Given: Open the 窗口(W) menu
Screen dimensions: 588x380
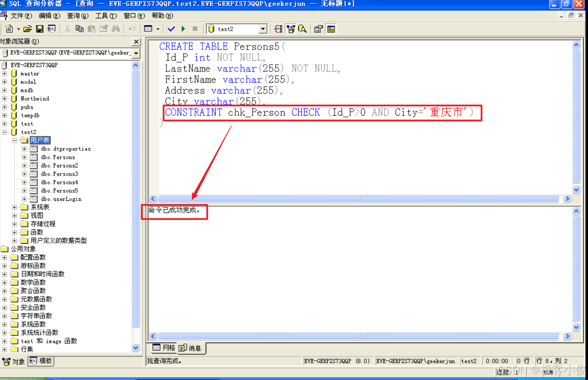Looking at the screenshot, I should point(134,16).
